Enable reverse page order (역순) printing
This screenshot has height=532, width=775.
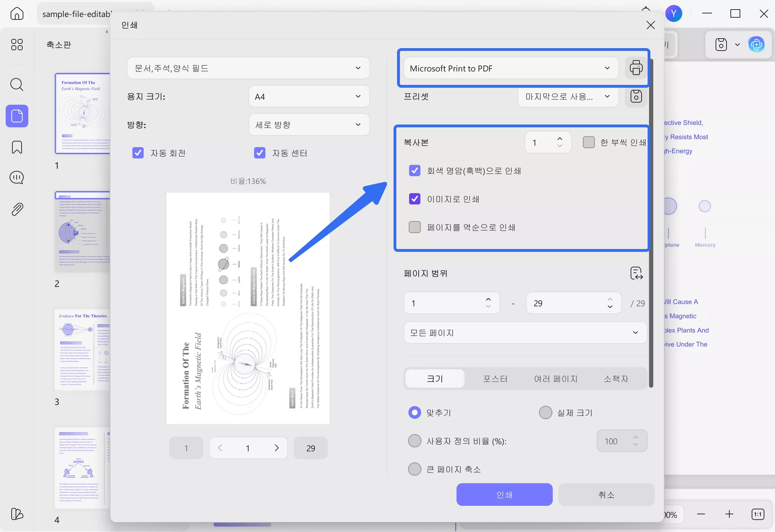pyautogui.click(x=414, y=227)
